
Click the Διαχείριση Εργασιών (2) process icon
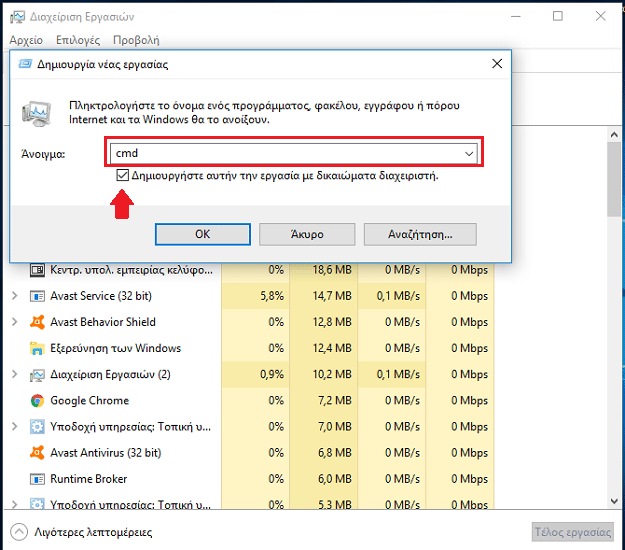37,375
